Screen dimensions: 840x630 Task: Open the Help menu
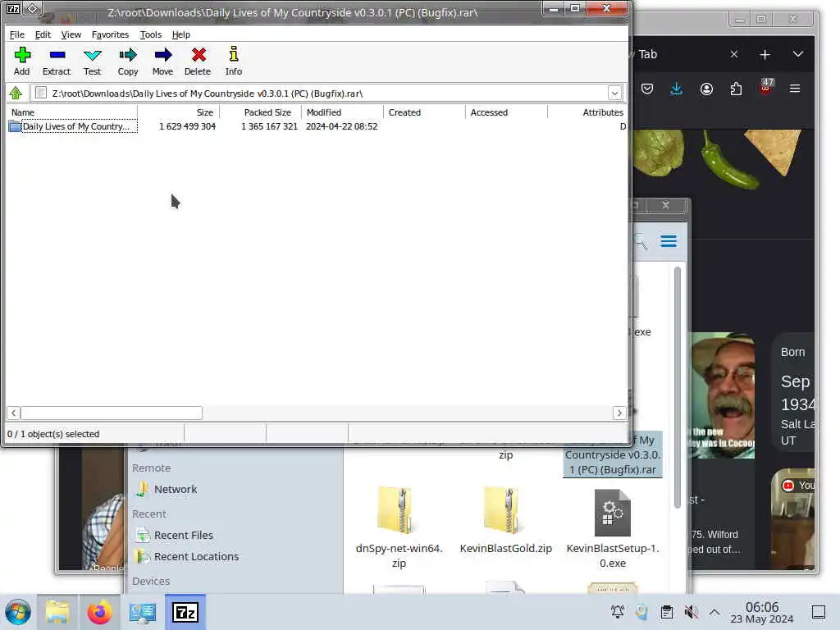pos(181,34)
